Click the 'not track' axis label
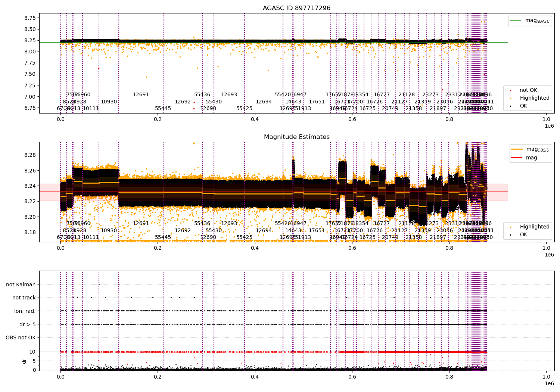The height and width of the screenshot is (392, 560). click(24, 298)
